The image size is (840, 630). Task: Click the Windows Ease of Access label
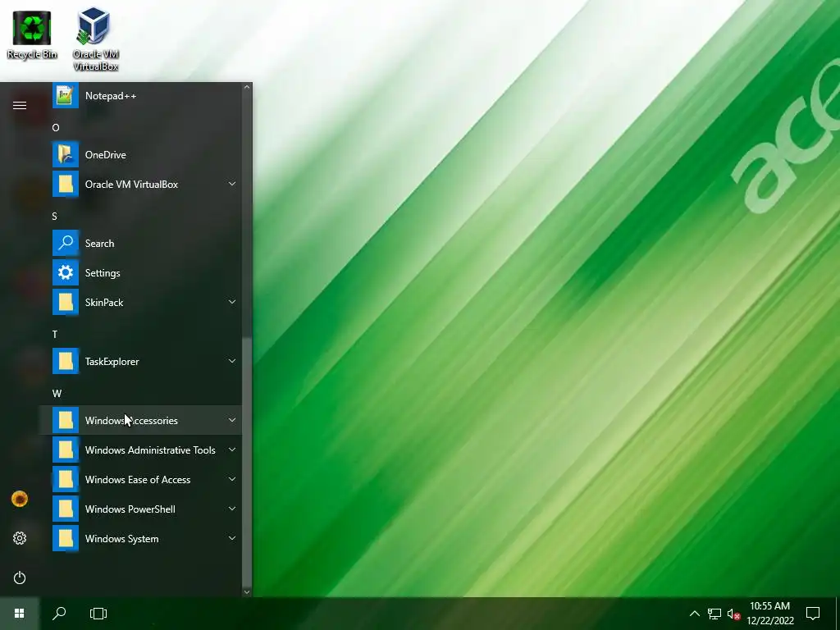[x=138, y=480]
